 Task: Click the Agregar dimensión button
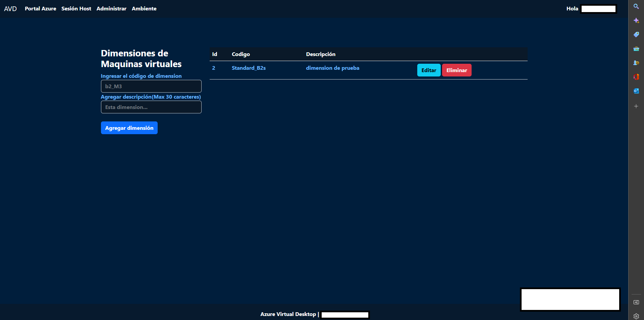129,128
